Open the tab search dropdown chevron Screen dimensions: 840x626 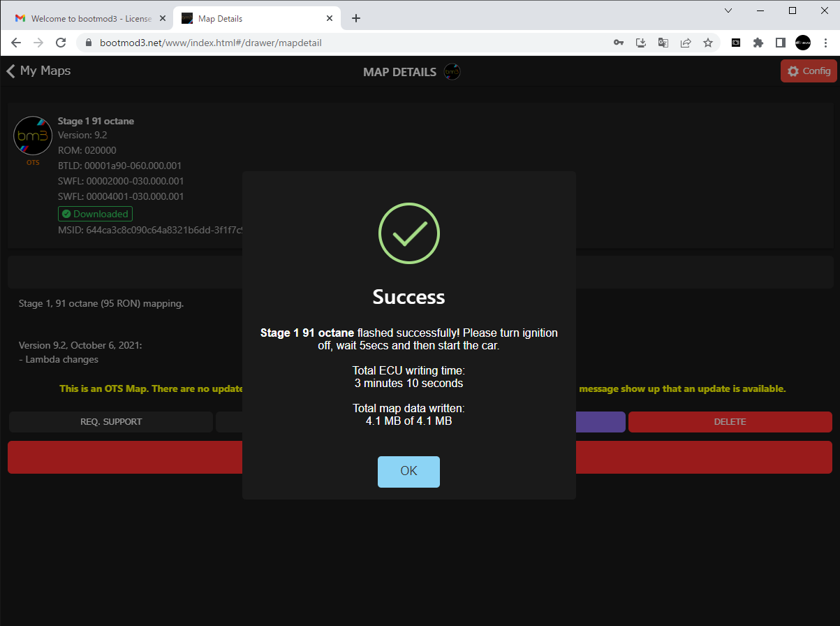tap(728, 10)
